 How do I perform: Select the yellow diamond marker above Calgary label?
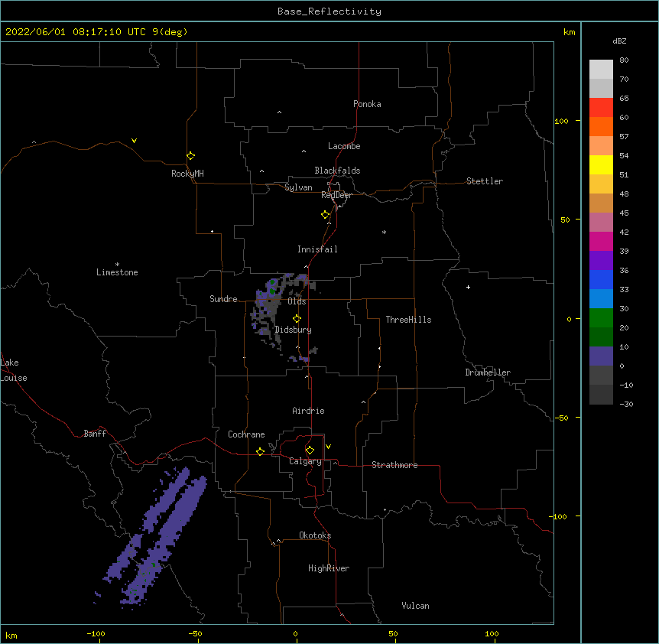click(x=310, y=450)
